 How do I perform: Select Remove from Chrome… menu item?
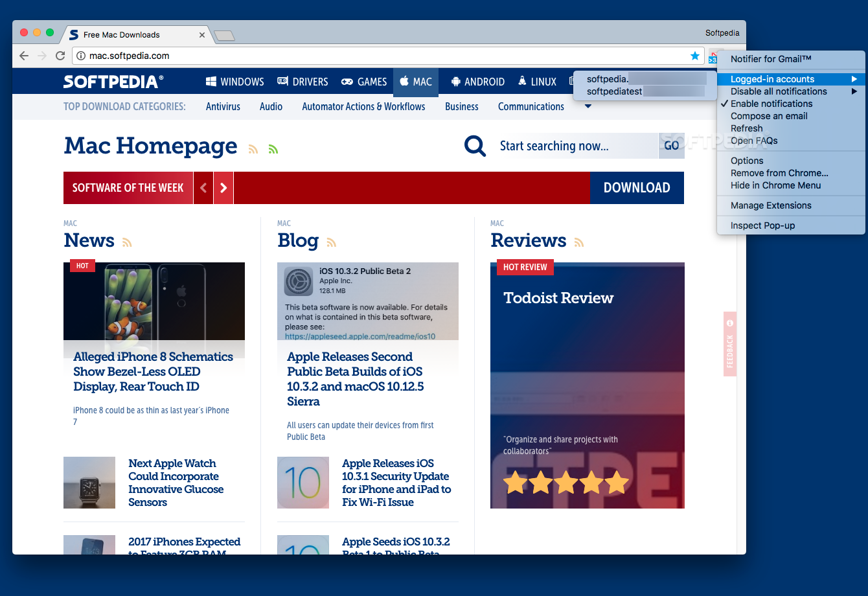tap(791, 173)
